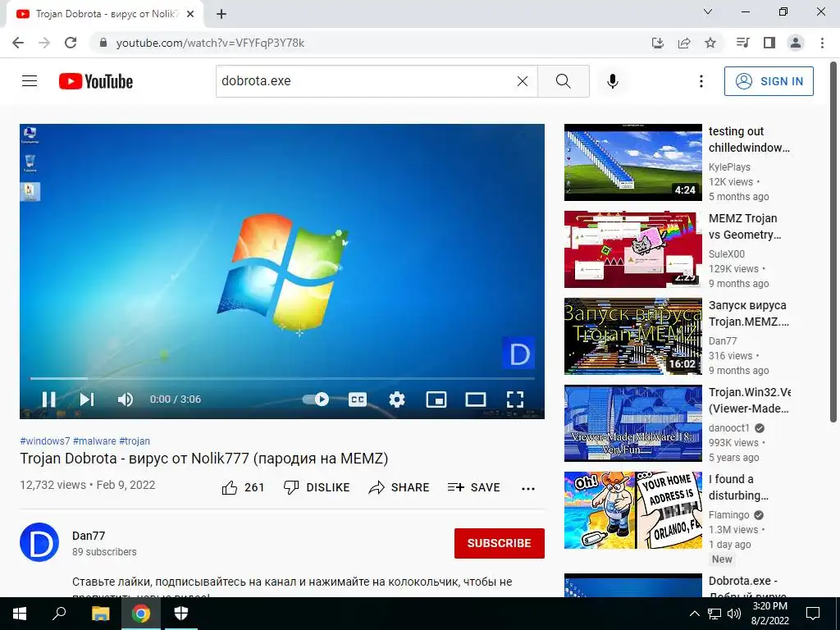840x630 pixels.
Task: Toggle the autoplay switch
Action: (316, 399)
